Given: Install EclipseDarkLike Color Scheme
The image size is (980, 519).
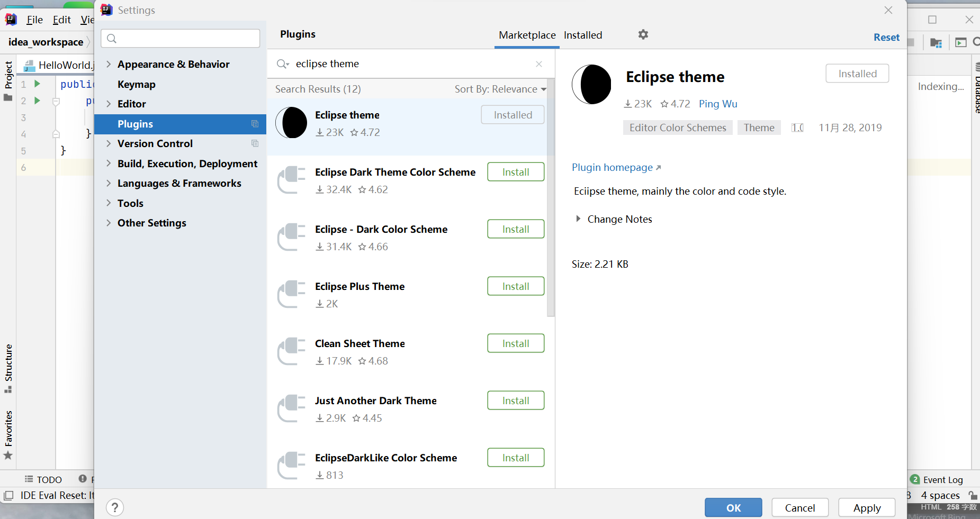Looking at the screenshot, I should click(516, 458).
